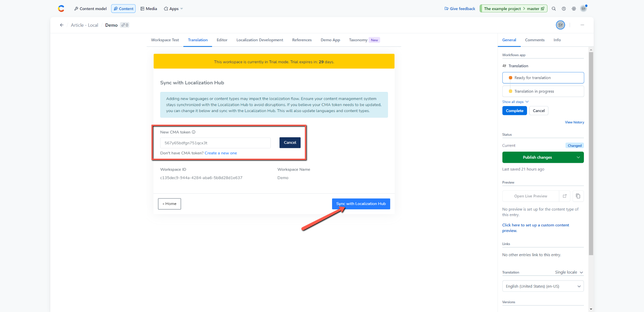Click the New CMA token input field
Viewport: 644px width, 312px height.
click(x=215, y=143)
